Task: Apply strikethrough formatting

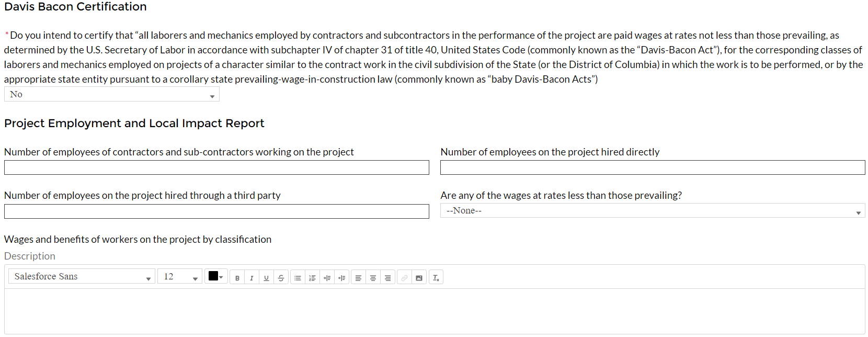Action: coord(281,278)
